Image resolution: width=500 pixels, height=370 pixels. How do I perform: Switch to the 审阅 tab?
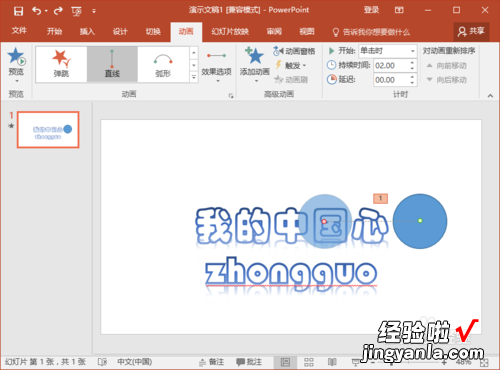(274, 32)
